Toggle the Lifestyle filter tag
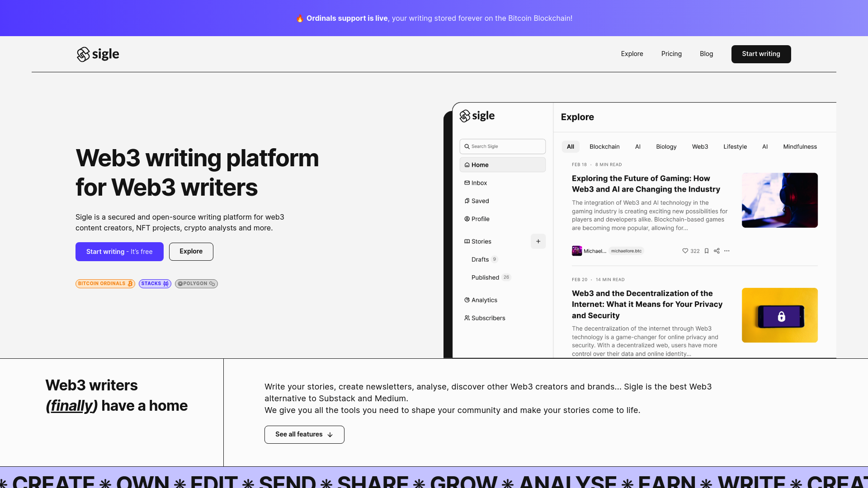868x488 pixels. point(735,146)
